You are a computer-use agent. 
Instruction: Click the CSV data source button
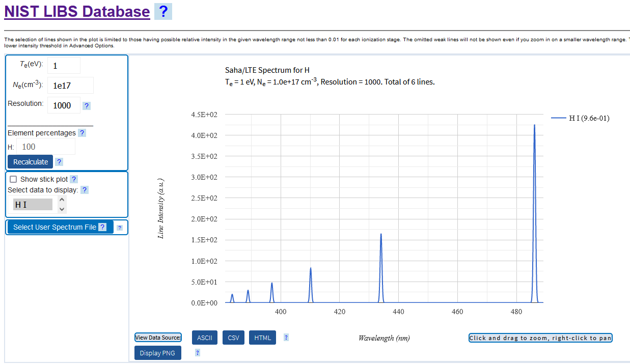(x=233, y=338)
